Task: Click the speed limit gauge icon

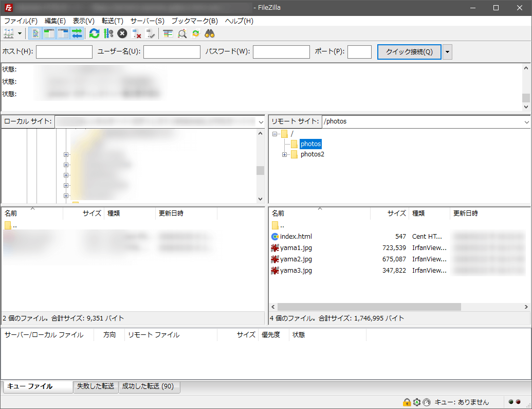Action: pyautogui.click(x=426, y=402)
